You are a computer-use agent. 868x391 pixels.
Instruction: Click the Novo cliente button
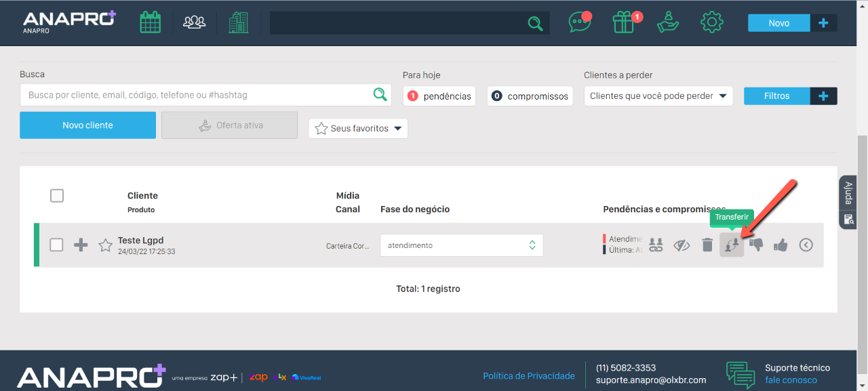87,125
